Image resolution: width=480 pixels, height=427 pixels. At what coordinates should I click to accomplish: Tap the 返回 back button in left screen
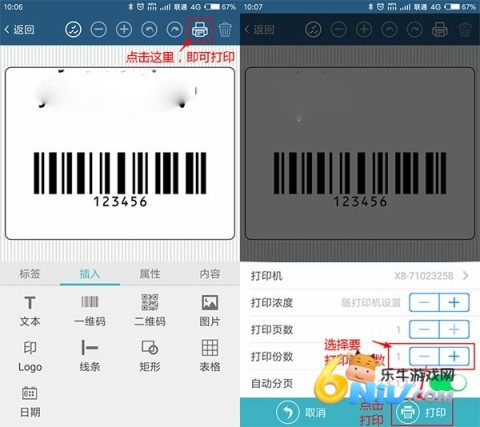click(19, 30)
